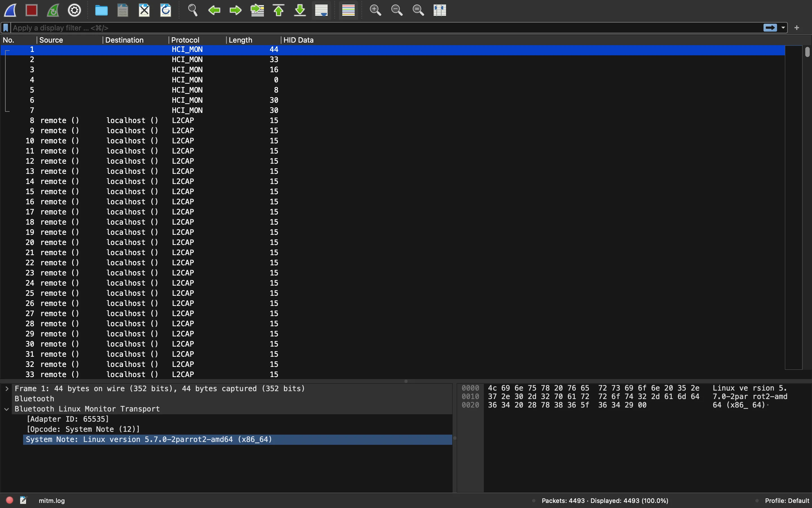Toggle auto-scroll during live capture
Image resolution: width=812 pixels, height=508 pixels.
[x=321, y=10]
